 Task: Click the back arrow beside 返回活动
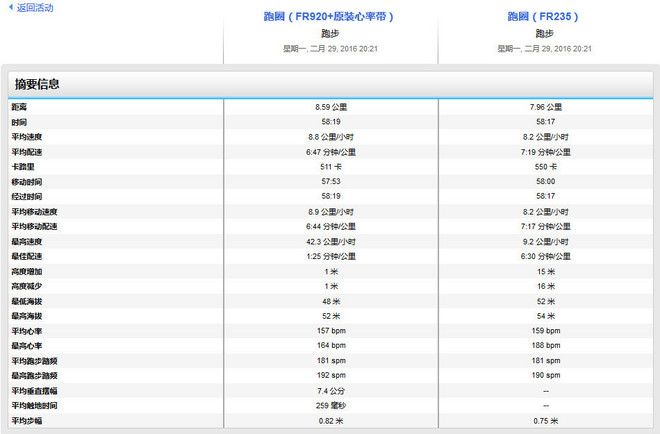pyautogui.click(x=11, y=7)
